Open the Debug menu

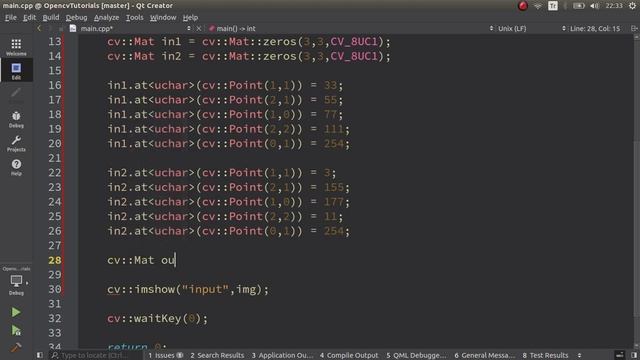[x=76, y=18]
